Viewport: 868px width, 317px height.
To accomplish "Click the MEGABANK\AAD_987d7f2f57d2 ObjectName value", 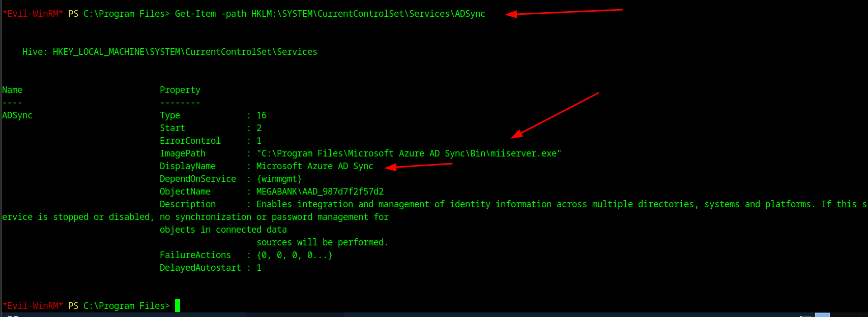I will 320,192.
